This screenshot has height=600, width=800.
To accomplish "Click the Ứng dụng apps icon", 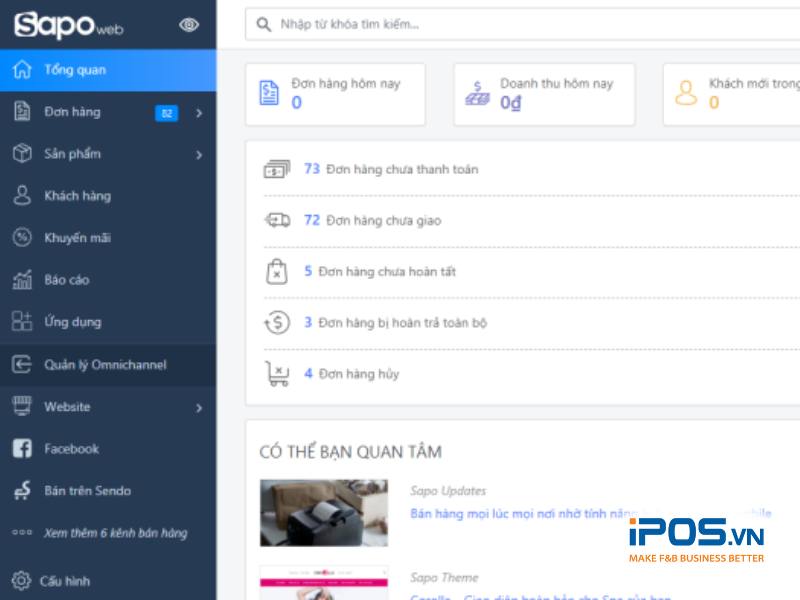I will tap(22, 322).
